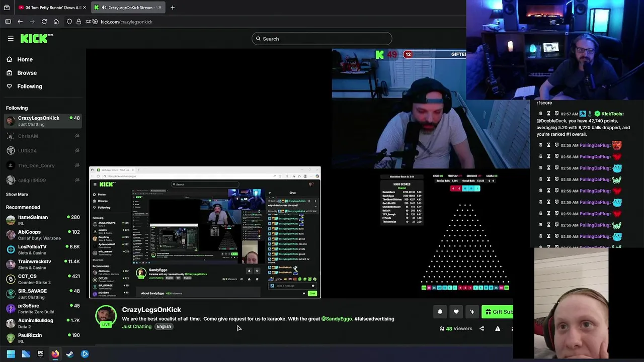Click the Firefox taskbar icon
Image resolution: width=644 pixels, height=362 pixels.
pyautogui.click(x=55, y=354)
